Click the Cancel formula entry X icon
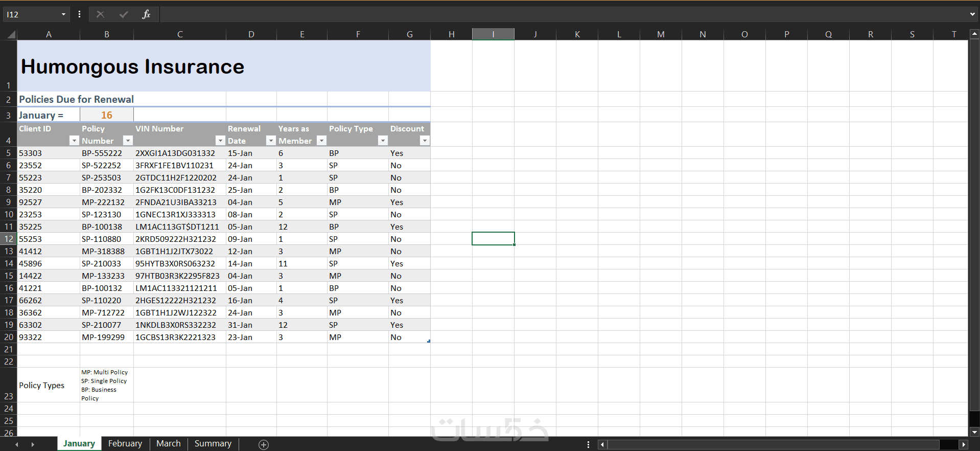The height and width of the screenshot is (451, 980). (100, 14)
